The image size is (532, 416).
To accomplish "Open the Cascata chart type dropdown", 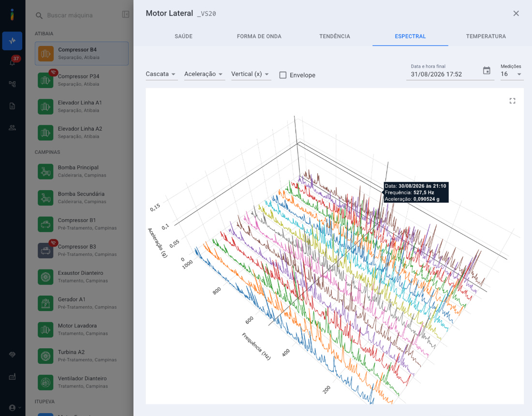I will [162, 74].
